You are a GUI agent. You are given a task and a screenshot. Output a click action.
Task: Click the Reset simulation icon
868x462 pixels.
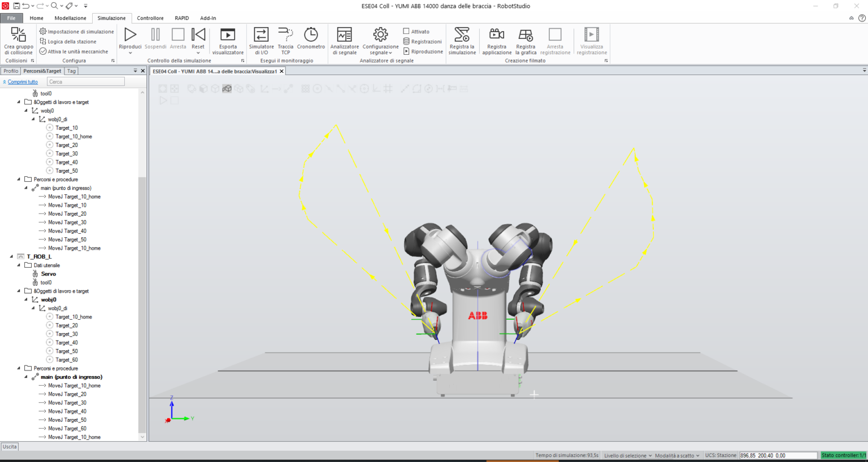198,35
